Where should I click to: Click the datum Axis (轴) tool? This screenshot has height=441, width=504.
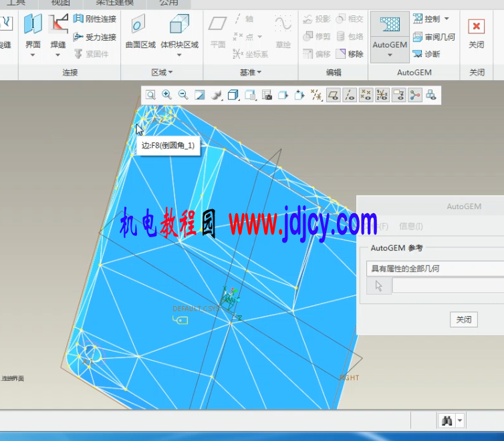244,19
